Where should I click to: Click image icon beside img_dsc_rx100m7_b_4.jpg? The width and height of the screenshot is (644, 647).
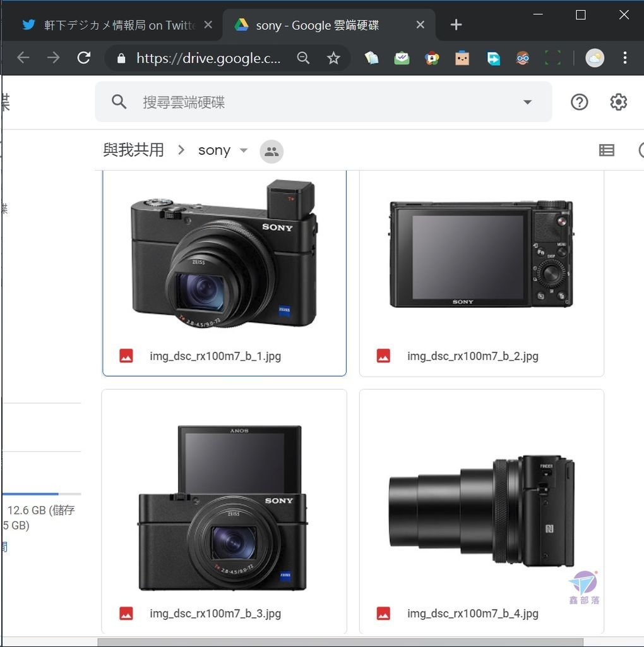(383, 613)
